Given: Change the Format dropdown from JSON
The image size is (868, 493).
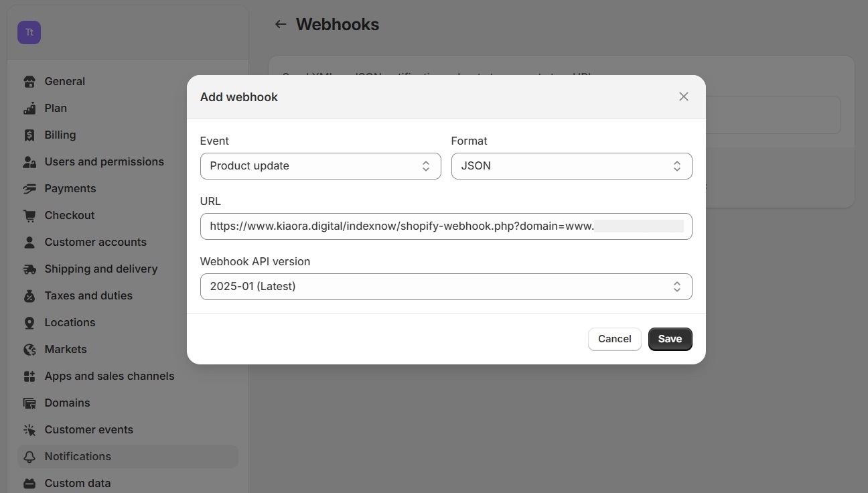Looking at the screenshot, I should coord(571,165).
